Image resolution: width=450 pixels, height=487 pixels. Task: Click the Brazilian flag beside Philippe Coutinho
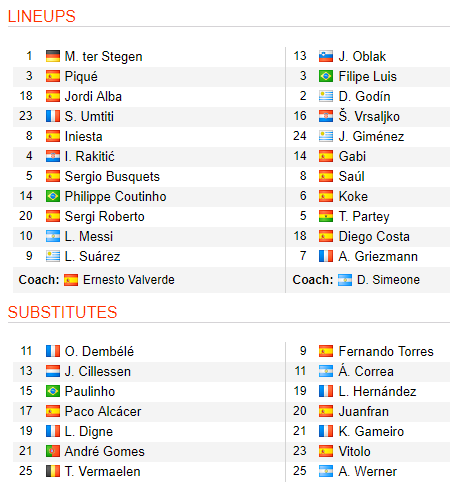pos(53,196)
